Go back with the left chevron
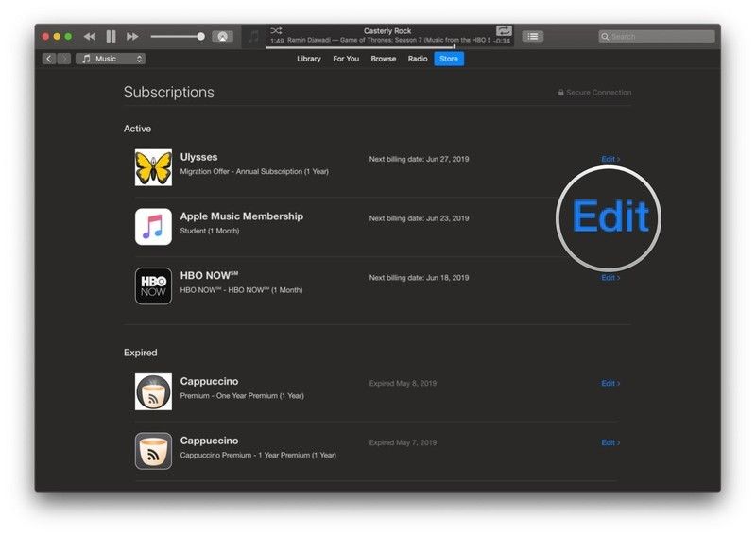The height and width of the screenshot is (536, 756). click(49, 59)
